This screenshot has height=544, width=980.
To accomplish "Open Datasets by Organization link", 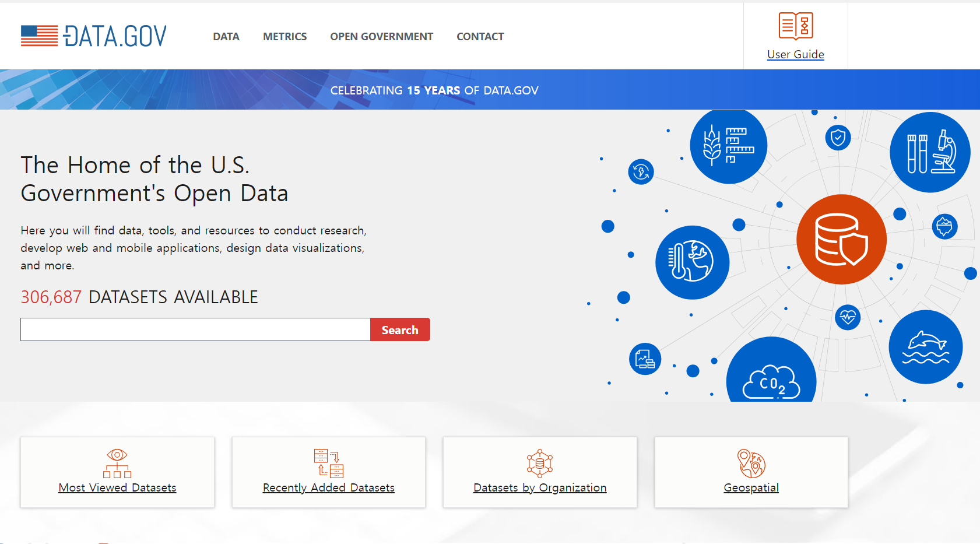I will point(540,487).
